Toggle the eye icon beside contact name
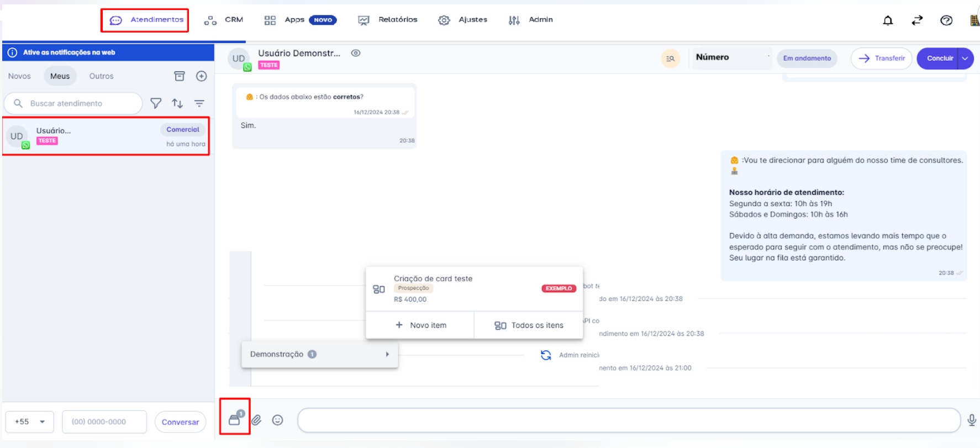The height and width of the screenshot is (448, 980). (356, 53)
